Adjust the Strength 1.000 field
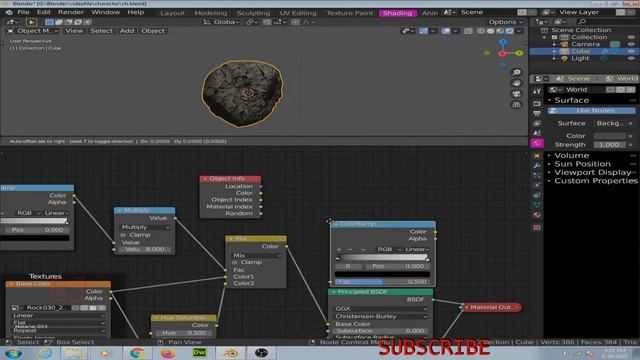The width and height of the screenshot is (640, 360). point(610,145)
